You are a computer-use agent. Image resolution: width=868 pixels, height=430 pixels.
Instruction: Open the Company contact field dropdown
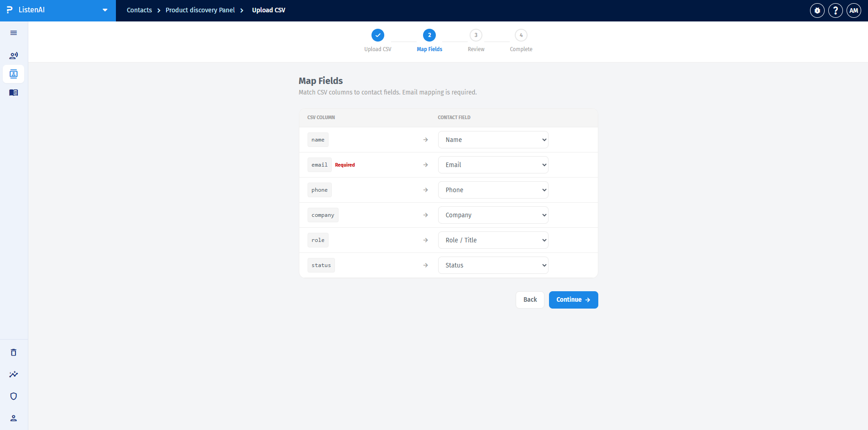tap(493, 215)
